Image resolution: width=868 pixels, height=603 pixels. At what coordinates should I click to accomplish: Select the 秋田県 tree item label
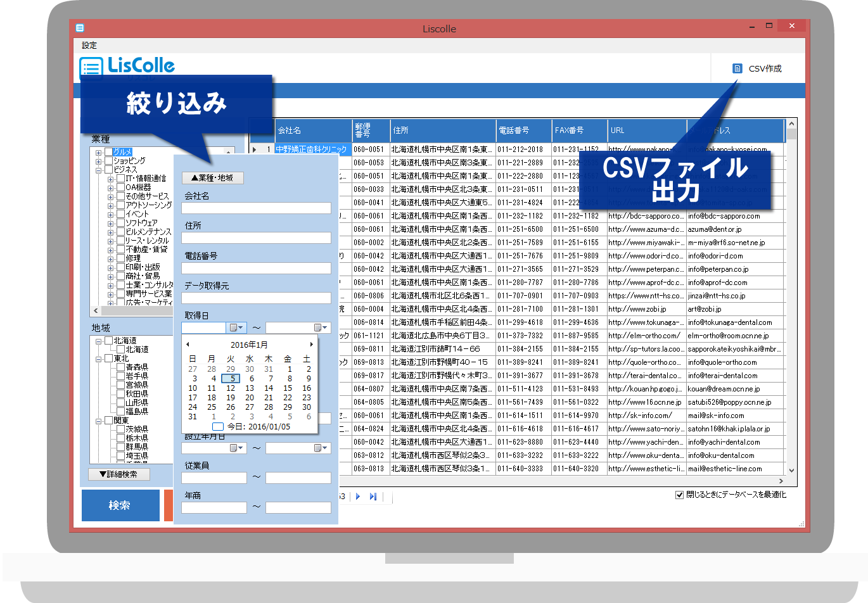click(137, 394)
